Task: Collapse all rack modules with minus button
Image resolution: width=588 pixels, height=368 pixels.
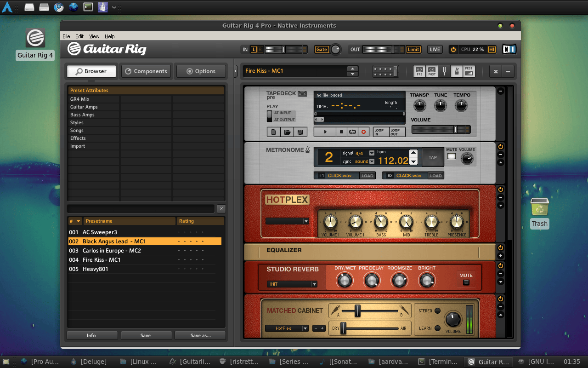Action: 508,71
